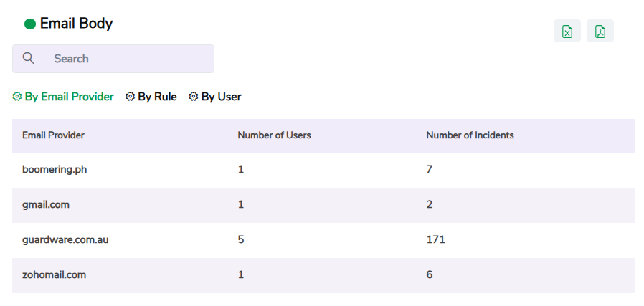This screenshot has height=306, width=644.
Task: Export the table as PDF
Action: click(600, 32)
